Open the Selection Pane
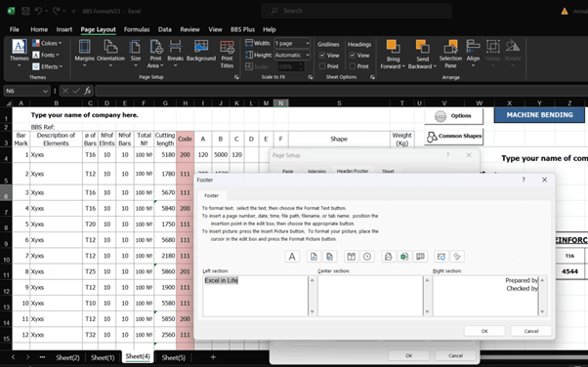 (450, 55)
